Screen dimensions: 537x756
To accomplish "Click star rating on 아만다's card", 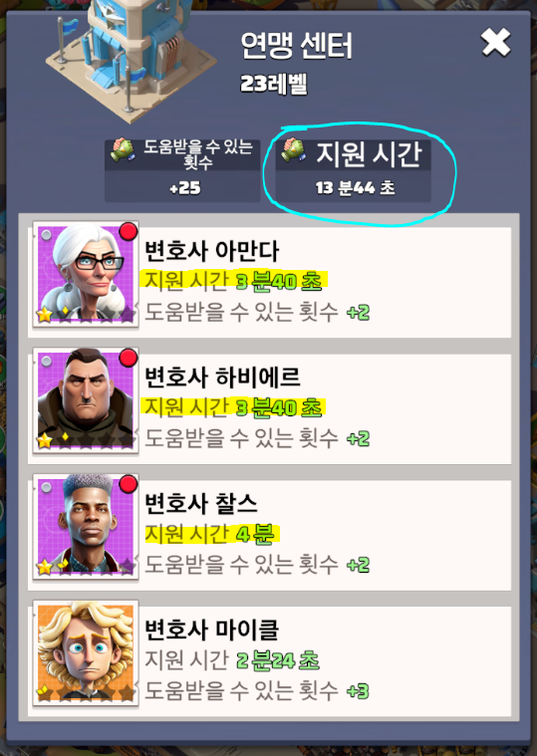I will pyautogui.click(x=86, y=316).
